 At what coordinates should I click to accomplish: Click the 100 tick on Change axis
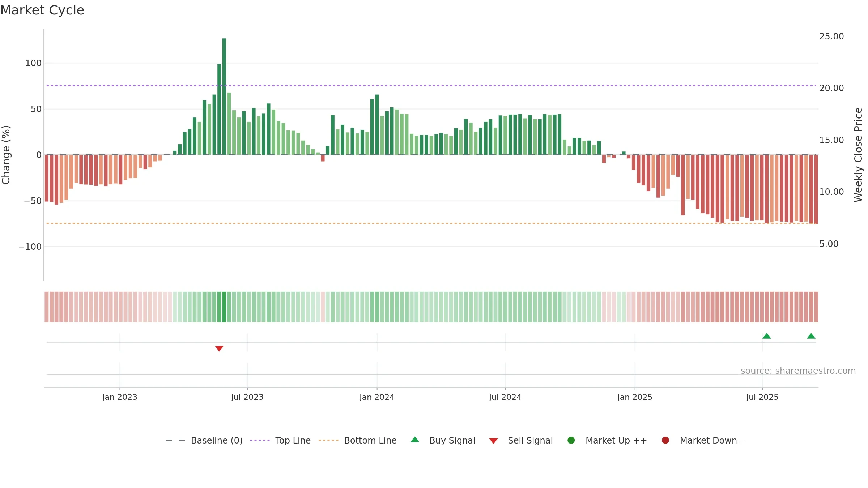coord(33,63)
